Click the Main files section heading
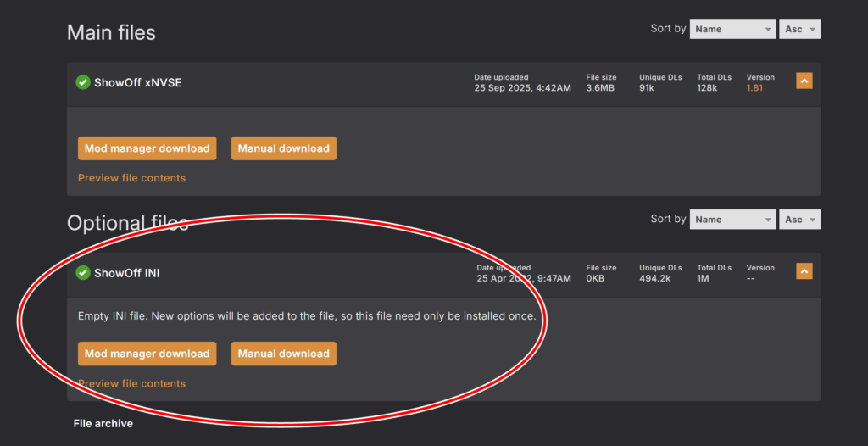Screen dimensions: 868x446 coord(111,33)
